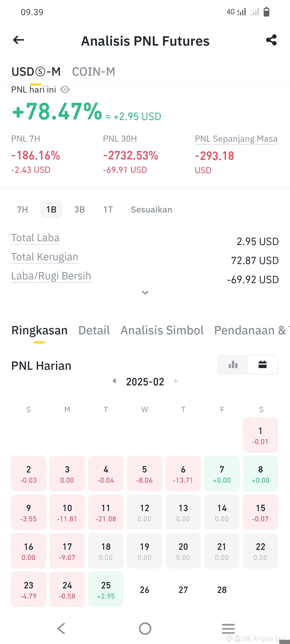
Task: Choose Sesuaikan custom range
Action: pos(151,209)
